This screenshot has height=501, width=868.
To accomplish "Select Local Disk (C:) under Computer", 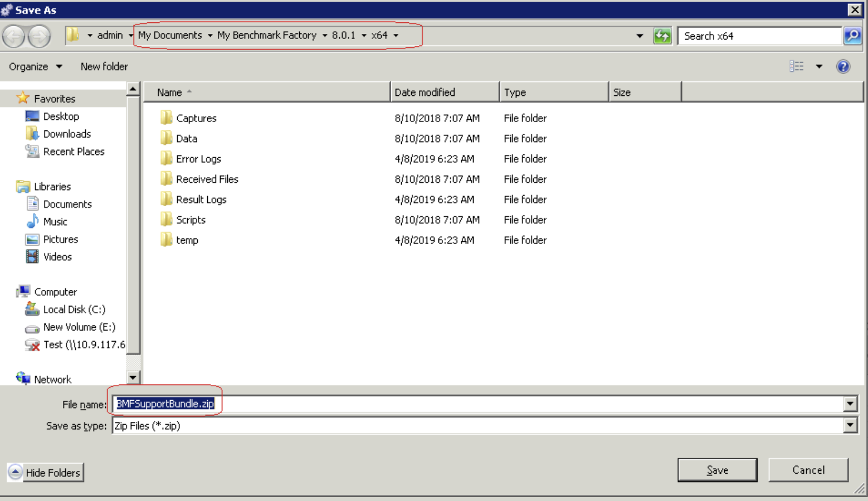I will click(72, 309).
